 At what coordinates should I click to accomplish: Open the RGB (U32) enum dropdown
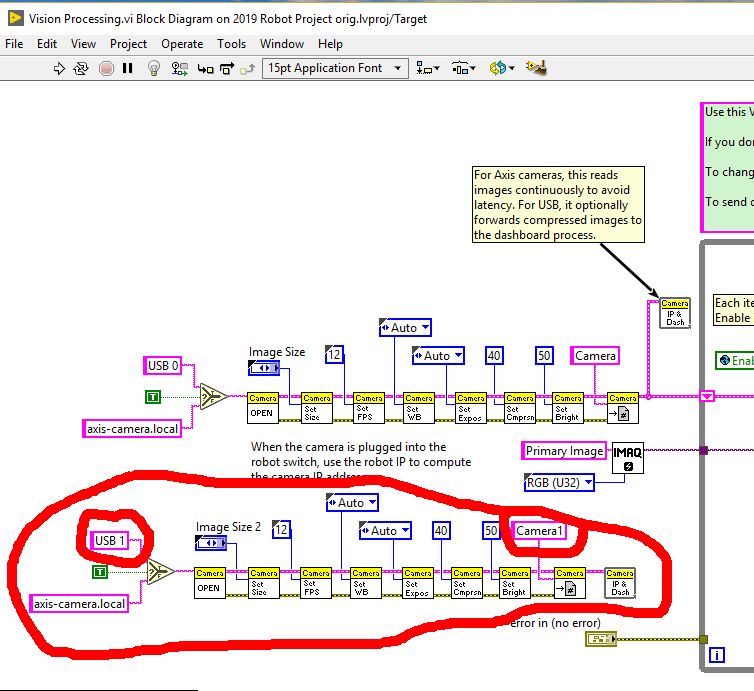(x=559, y=482)
